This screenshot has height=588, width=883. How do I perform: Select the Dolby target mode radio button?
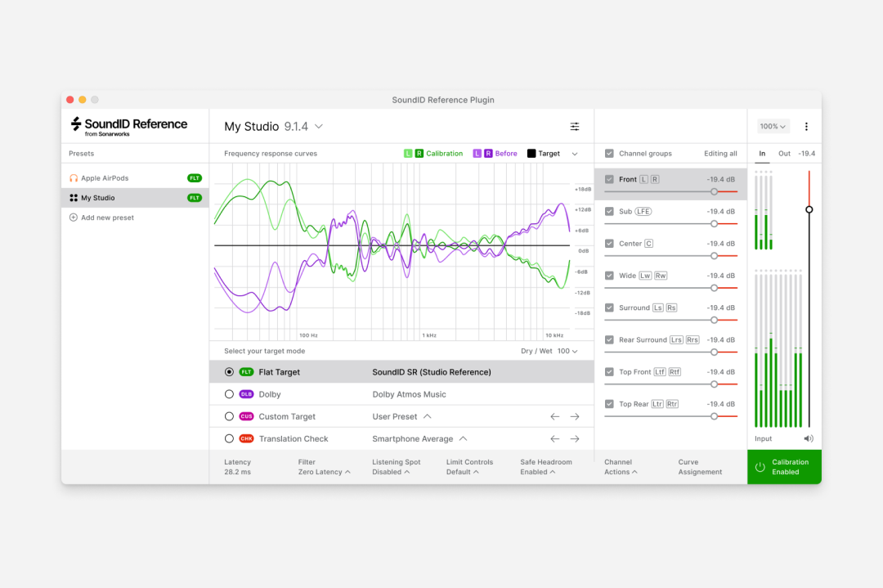(x=229, y=394)
